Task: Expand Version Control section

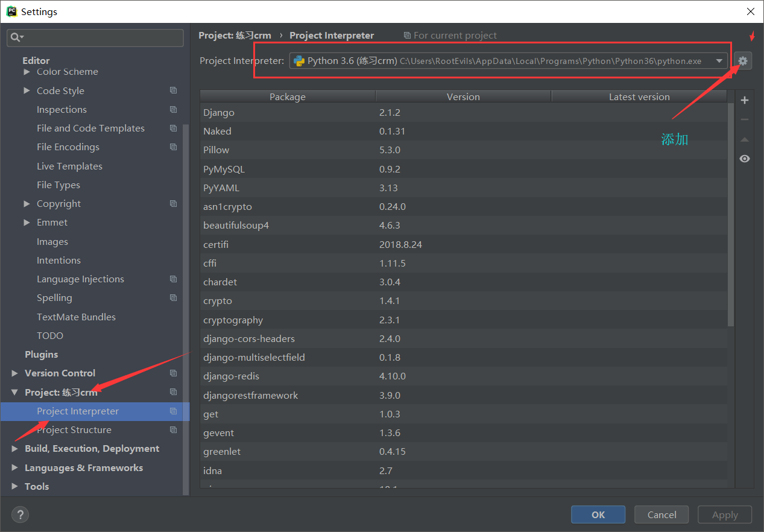Action: pyautogui.click(x=14, y=373)
